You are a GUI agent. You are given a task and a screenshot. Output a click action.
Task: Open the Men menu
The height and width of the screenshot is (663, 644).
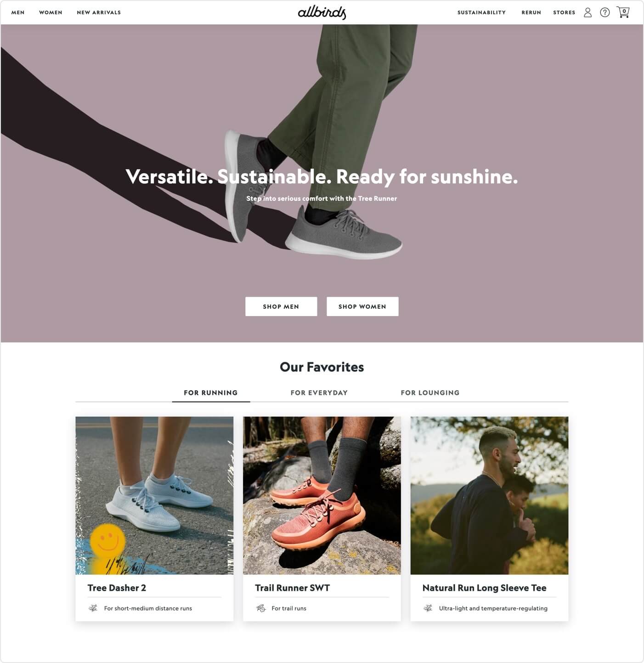(18, 12)
